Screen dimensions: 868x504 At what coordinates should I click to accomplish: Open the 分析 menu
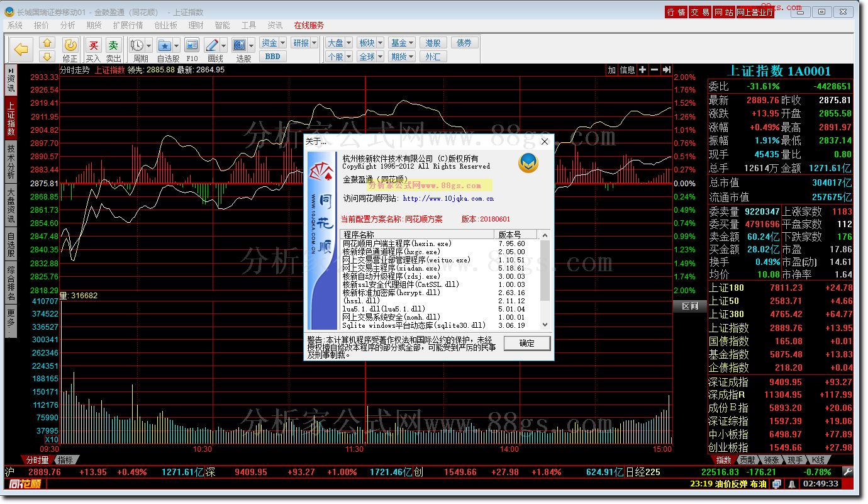click(x=67, y=25)
